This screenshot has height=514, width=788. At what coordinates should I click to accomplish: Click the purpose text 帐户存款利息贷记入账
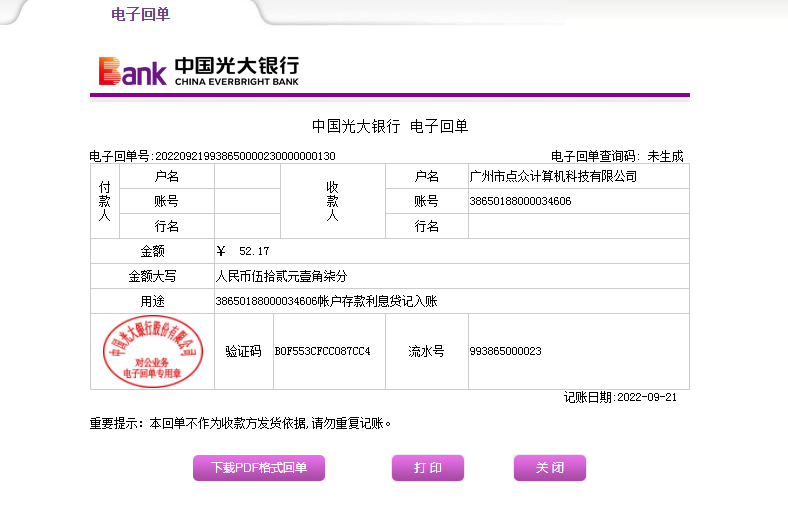(x=377, y=301)
